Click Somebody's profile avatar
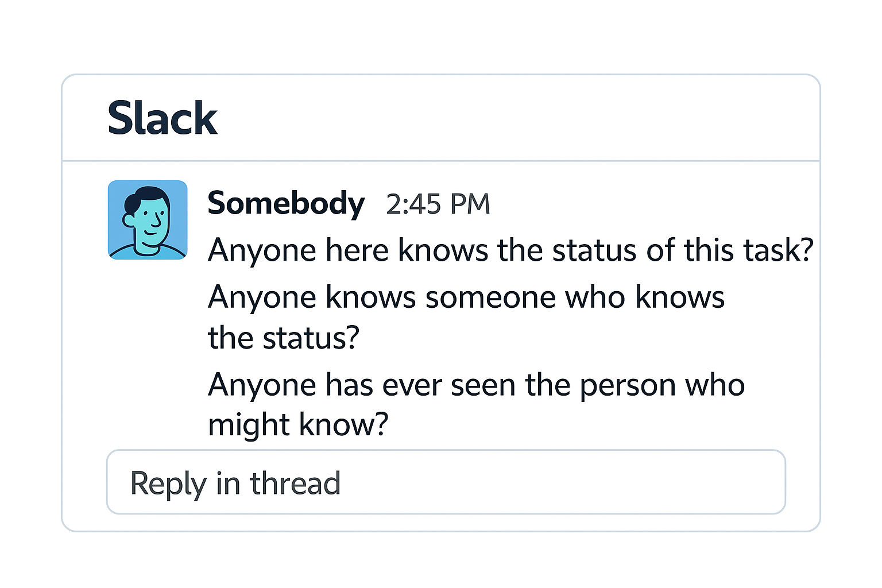The height and width of the screenshot is (588, 882). click(x=148, y=220)
